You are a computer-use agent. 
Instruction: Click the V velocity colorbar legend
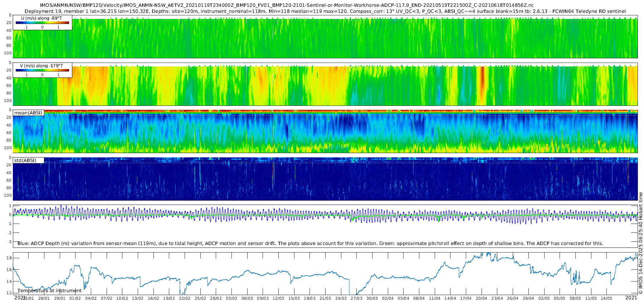pos(42,70)
